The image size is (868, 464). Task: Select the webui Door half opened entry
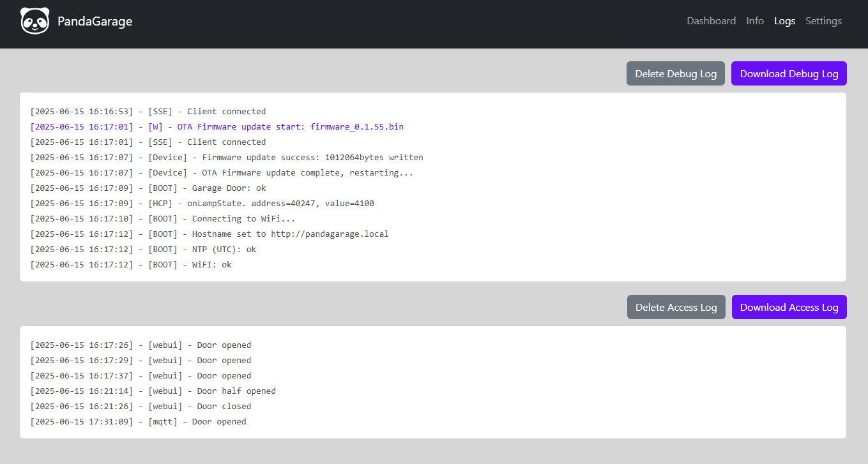153,391
